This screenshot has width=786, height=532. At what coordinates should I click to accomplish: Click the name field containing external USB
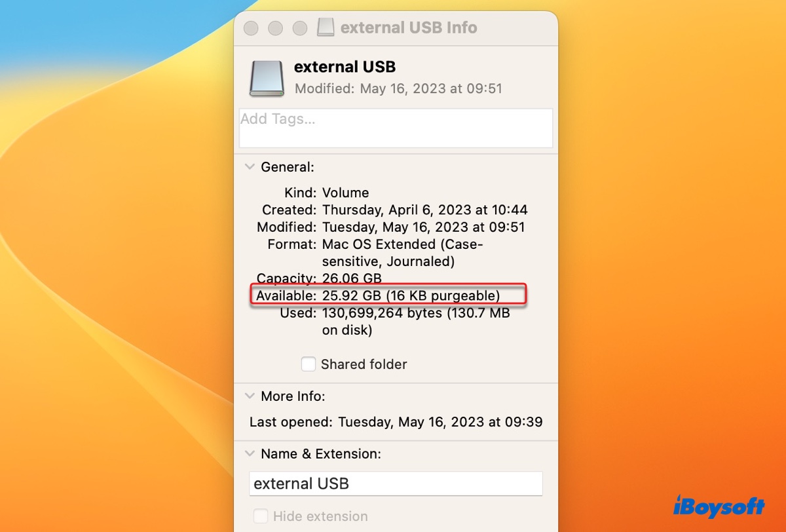(396, 484)
